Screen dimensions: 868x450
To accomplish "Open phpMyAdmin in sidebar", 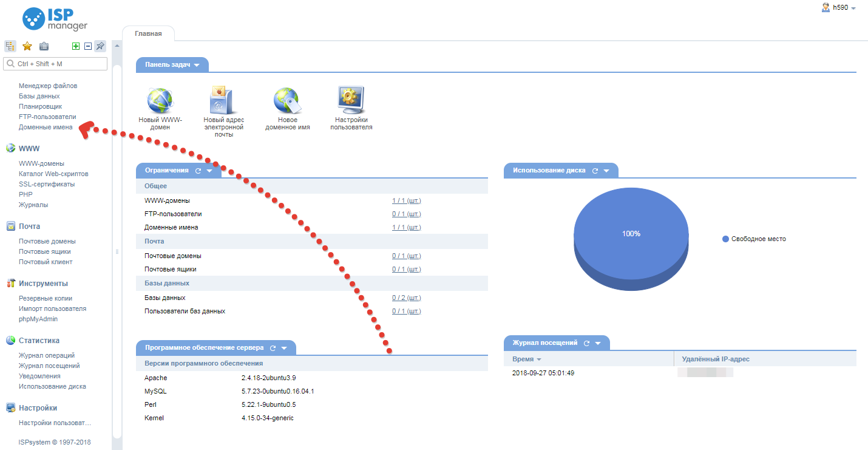I will pos(38,319).
